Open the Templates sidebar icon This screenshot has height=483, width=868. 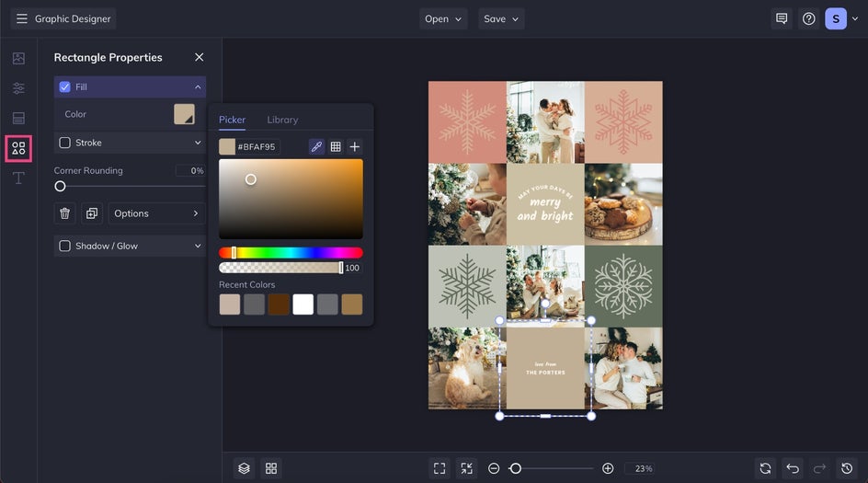tap(18, 118)
